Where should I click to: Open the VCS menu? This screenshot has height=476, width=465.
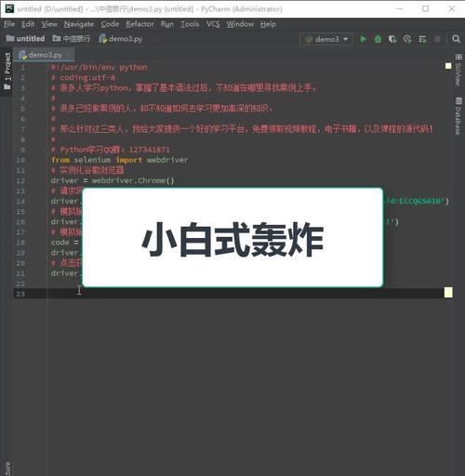click(x=213, y=24)
